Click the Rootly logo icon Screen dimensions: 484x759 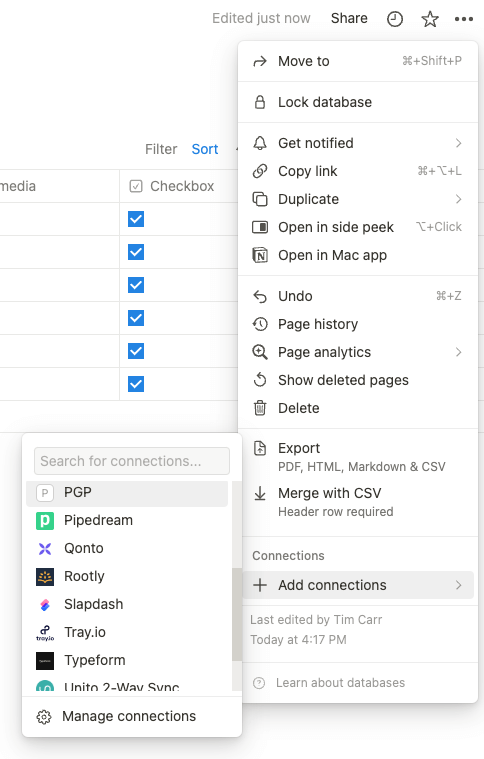(45, 577)
